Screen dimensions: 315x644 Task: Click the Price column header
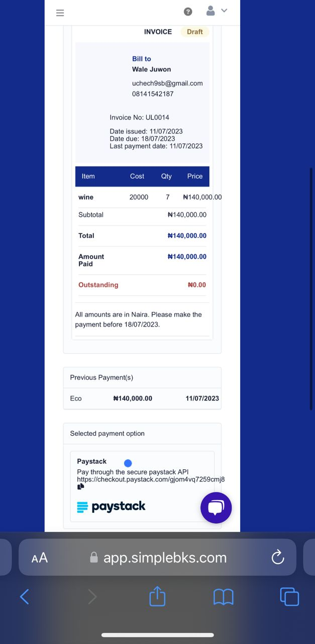tap(195, 177)
